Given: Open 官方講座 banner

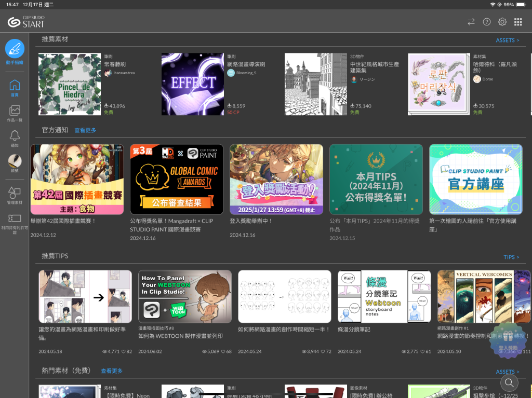Looking at the screenshot, I should tap(476, 180).
